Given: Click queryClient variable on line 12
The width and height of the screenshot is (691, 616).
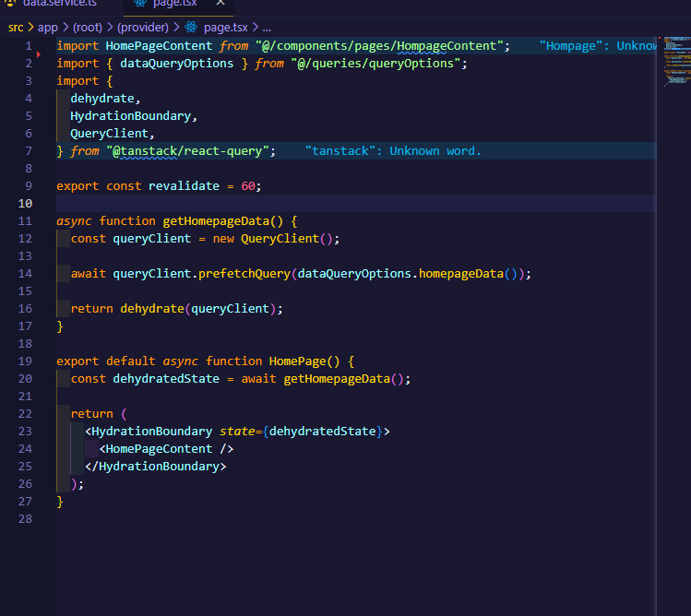Looking at the screenshot, I should point(152,239).
